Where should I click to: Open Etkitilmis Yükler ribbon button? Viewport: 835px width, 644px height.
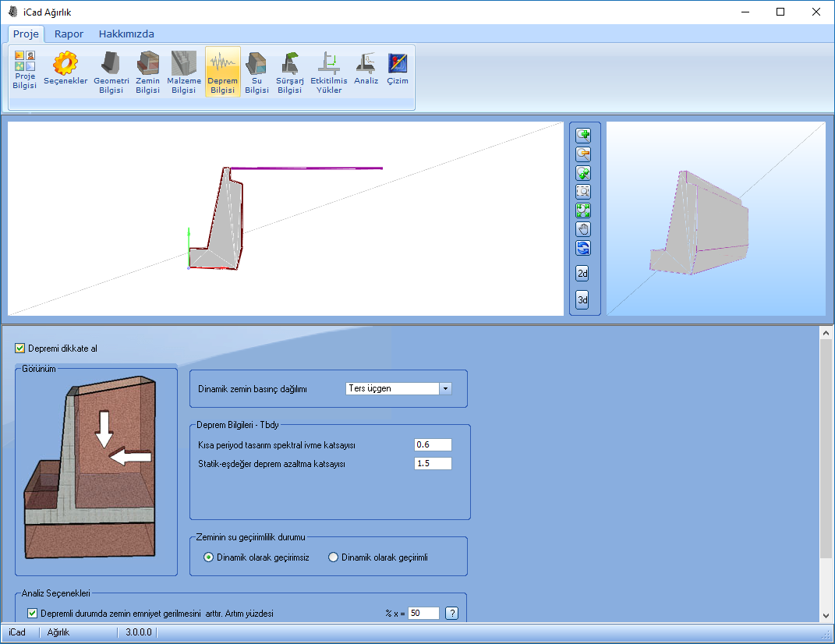point(328,73)
